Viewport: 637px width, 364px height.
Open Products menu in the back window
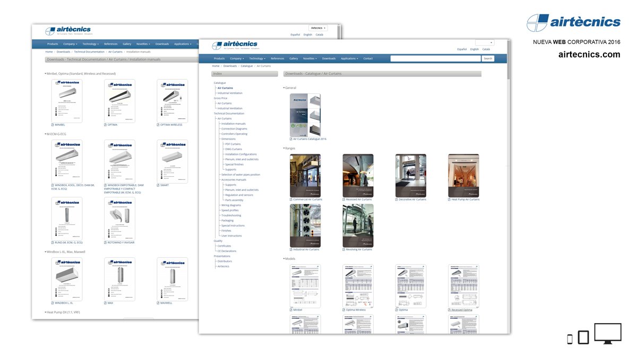tap(53, 44)
